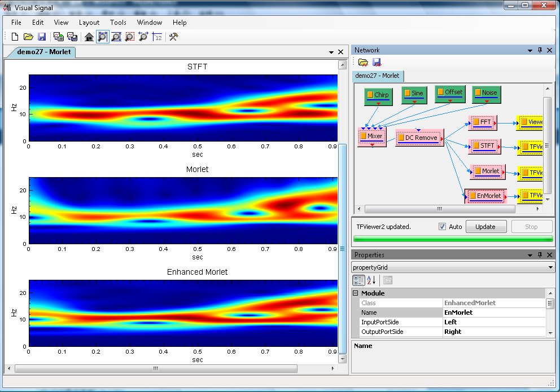This screenshot has height=392, width=560.
Task: Select the Chirp source node
Action: (379, 96)
